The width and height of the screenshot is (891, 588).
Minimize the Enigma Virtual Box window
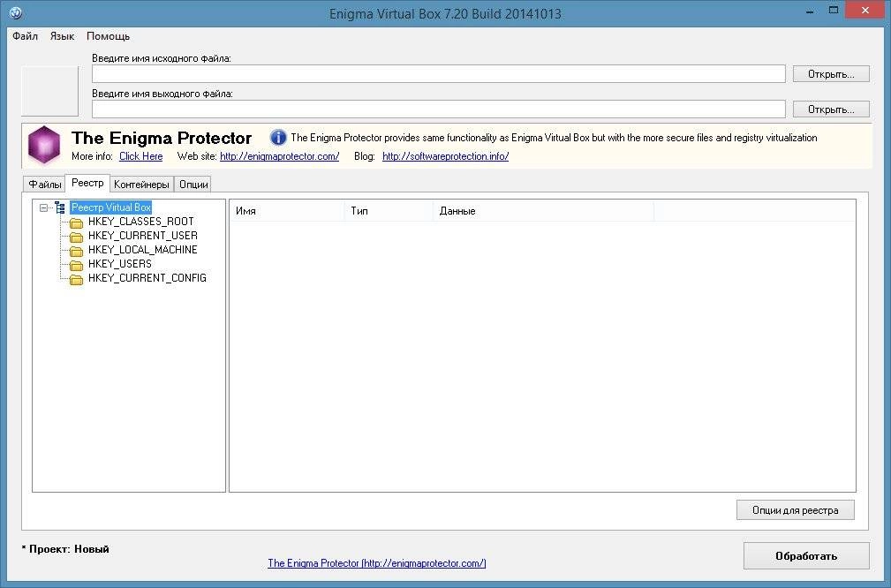pos(810,11)
